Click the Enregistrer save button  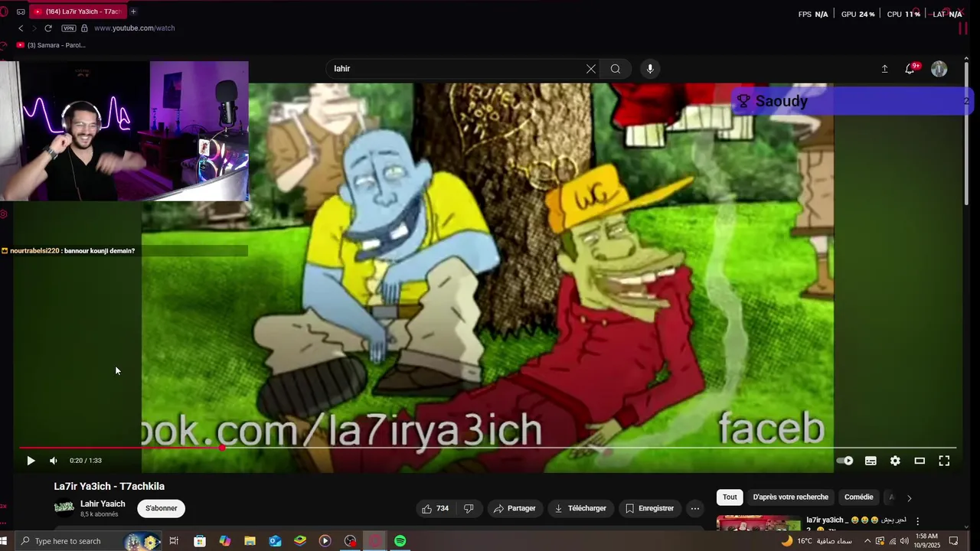click(x=649, y=508)
